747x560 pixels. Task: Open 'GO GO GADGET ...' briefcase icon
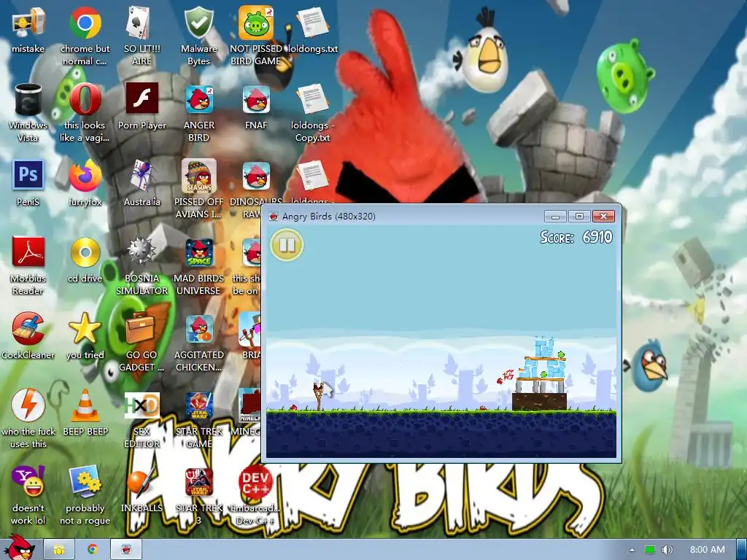click(141, 329)
